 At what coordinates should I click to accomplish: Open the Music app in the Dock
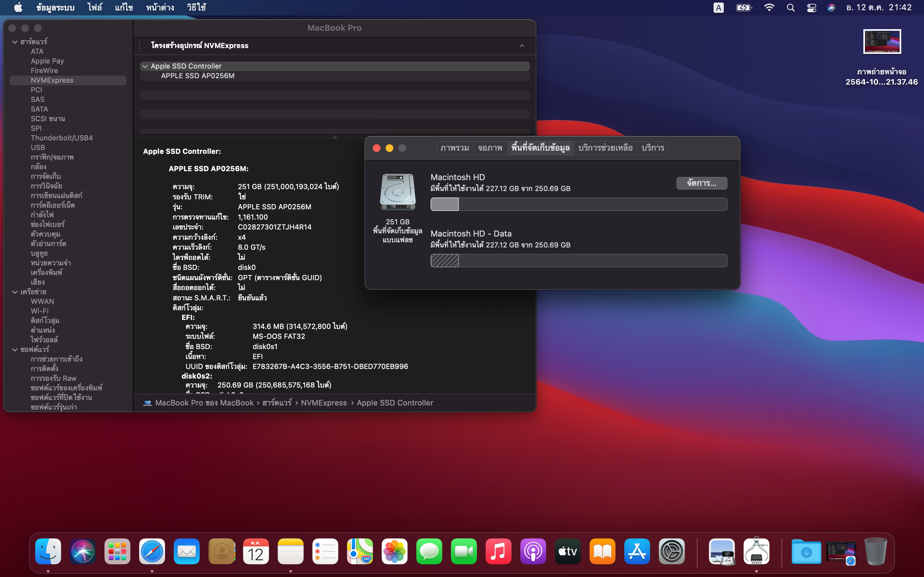(x=499, y=551)
